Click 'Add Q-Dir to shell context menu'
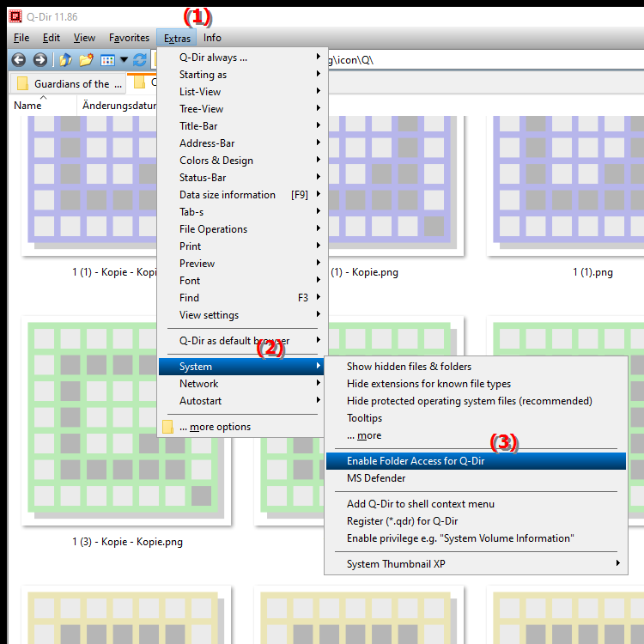The width and height of the screenshot is (644, 644). (476, 504)
